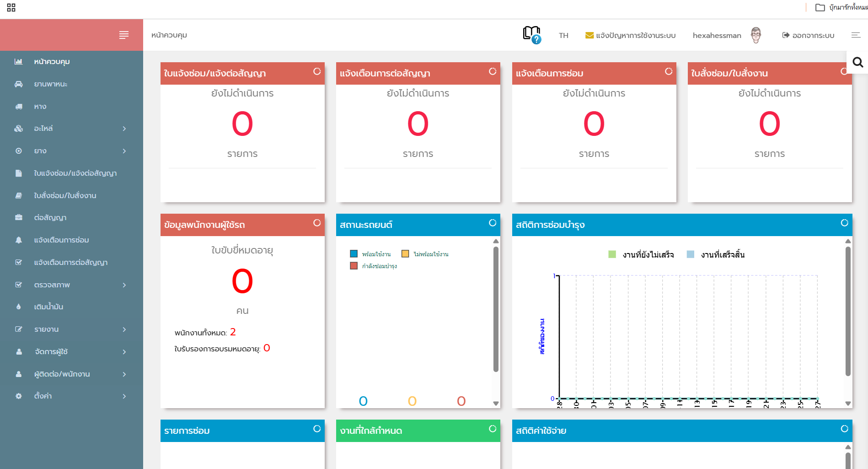Viewport: 868px width, 469px height.
Task: Toggle กำลังซ่อมบำรุง legend swatch
Action: coord(354,266)
